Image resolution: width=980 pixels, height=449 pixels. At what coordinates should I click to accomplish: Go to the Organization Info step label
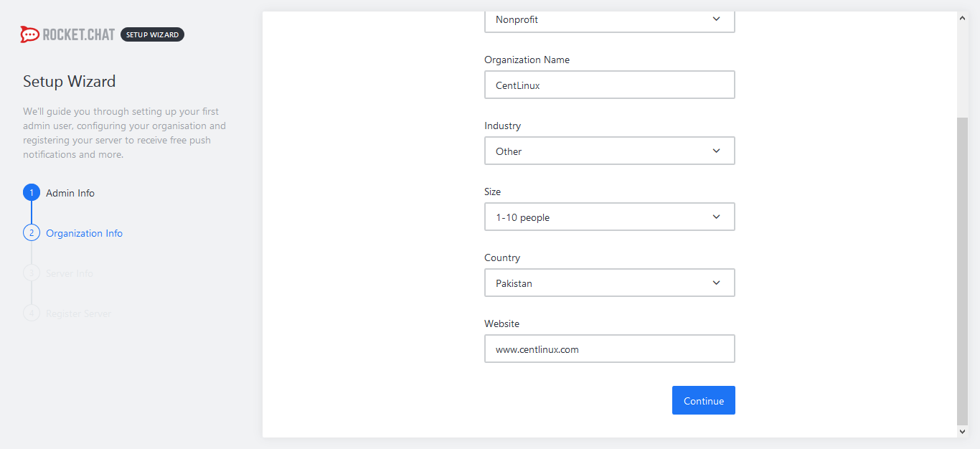85,233
